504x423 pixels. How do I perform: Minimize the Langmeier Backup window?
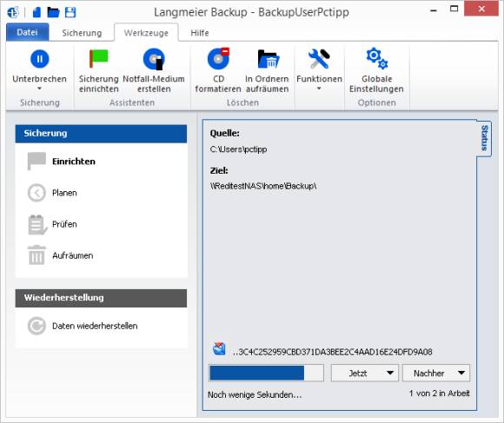pos(434,10)
